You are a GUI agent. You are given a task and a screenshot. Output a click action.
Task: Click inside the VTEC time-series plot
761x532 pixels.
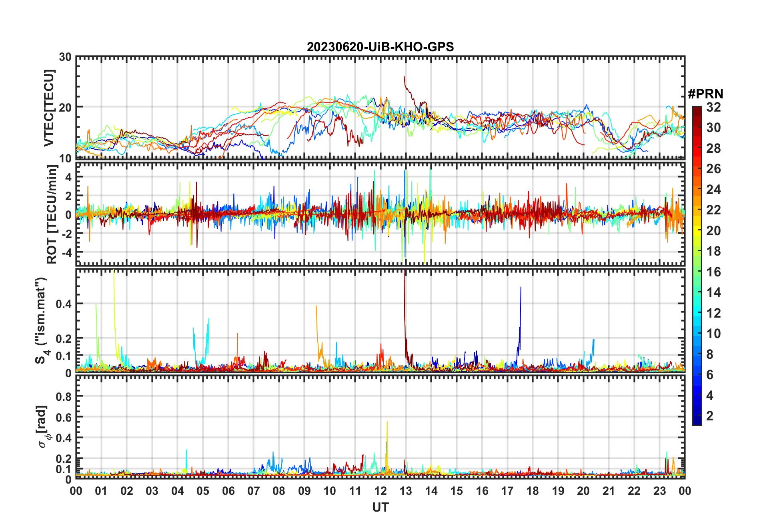[x=380, y=108]
